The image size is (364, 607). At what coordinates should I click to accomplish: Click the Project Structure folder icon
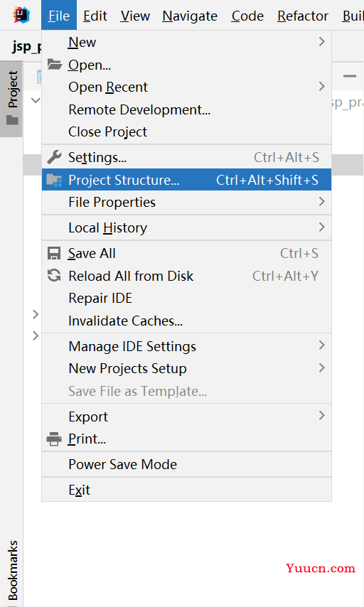coord(54,180)
